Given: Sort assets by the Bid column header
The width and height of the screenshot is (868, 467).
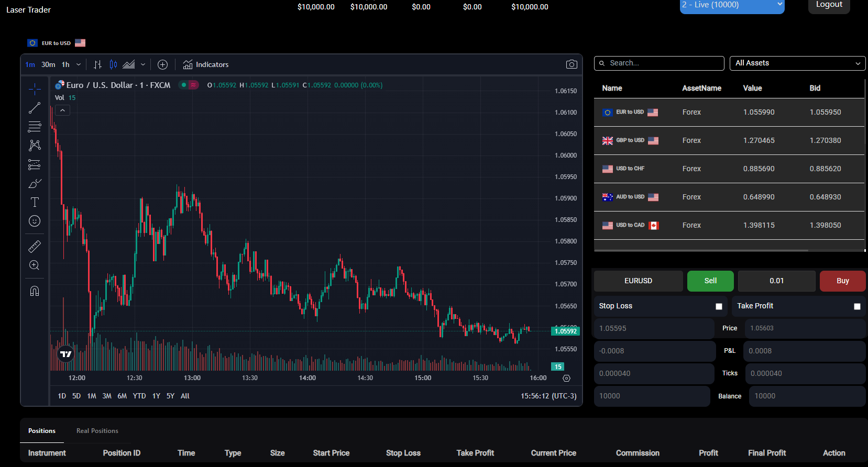Looking at the screenshot, I should coord(815,88).
